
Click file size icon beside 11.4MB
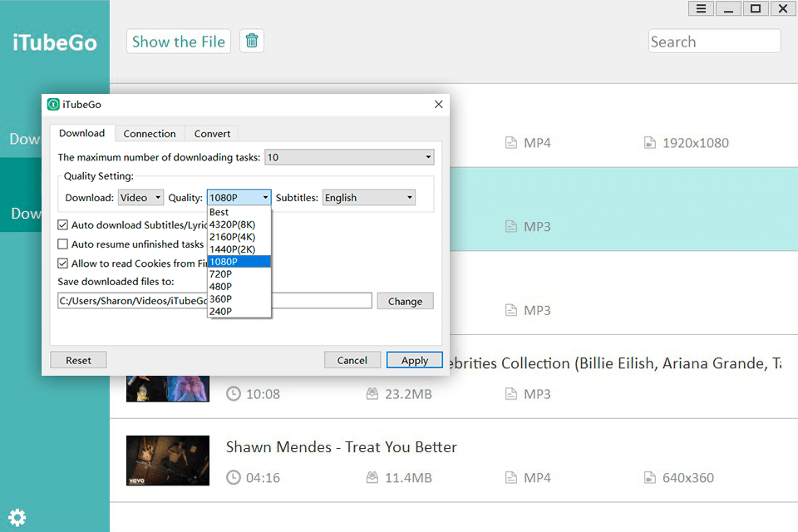(373, 478)
